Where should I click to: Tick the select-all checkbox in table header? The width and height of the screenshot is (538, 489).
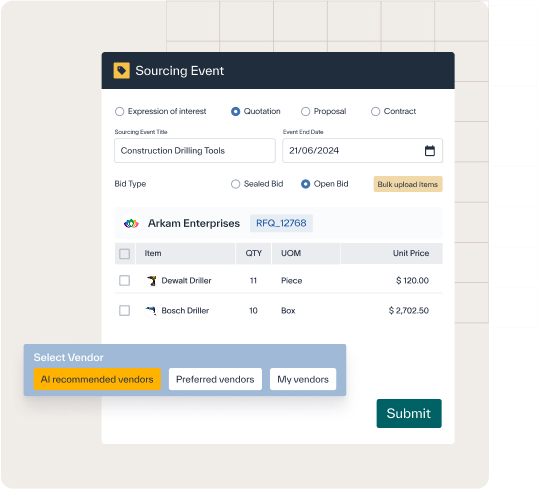click(x=124, y=254)
